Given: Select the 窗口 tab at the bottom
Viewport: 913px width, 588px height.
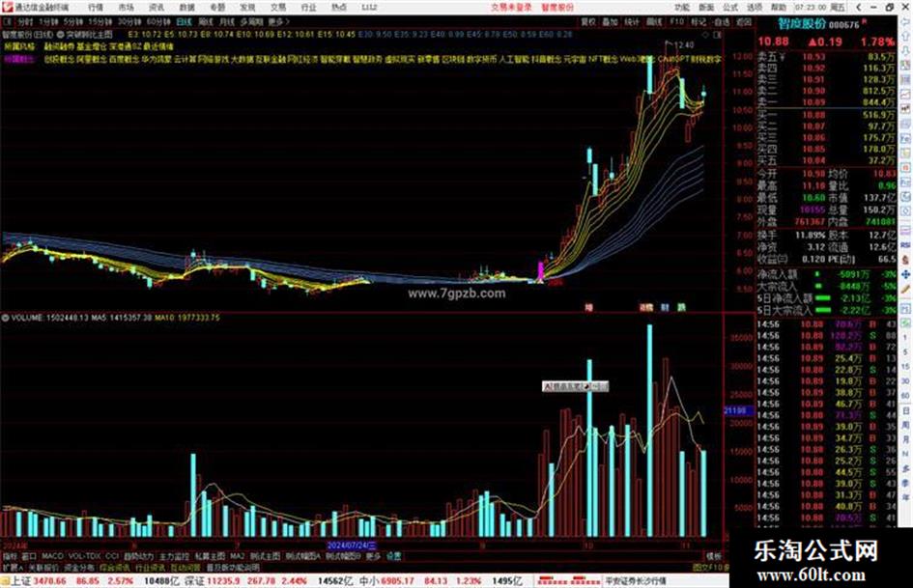Looking at the screenshot, I should 29,556.
